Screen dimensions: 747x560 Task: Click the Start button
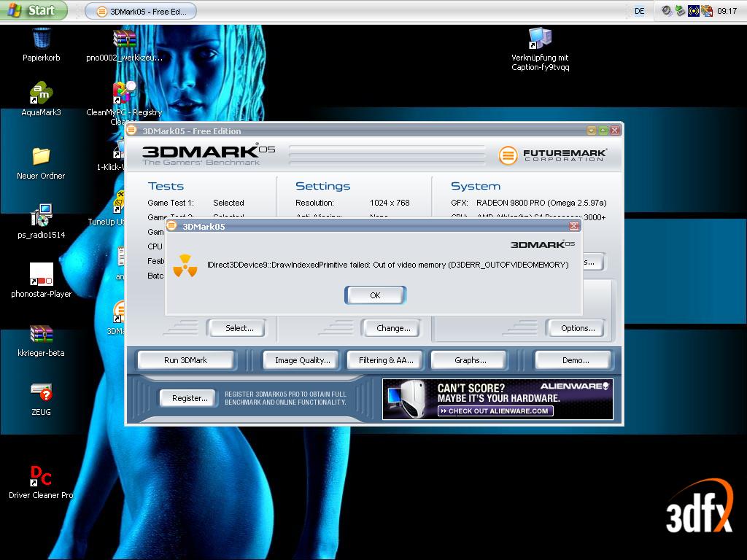(34, 10)
